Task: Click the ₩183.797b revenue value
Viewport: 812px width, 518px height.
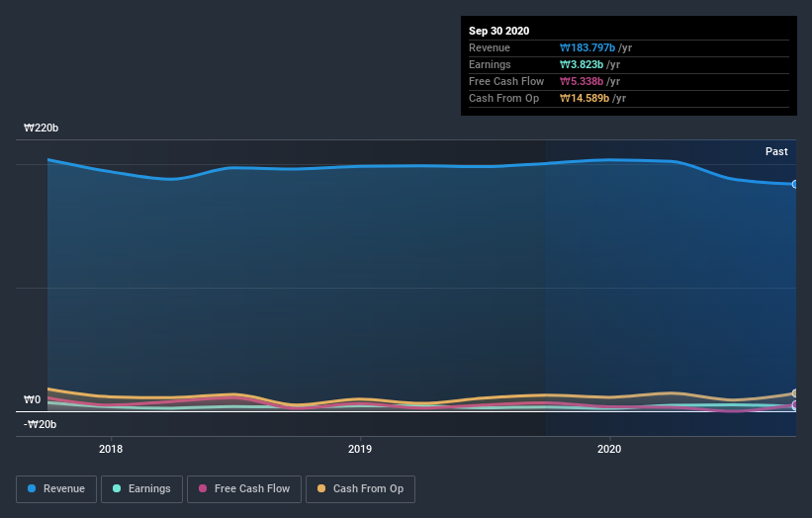Action: (587, 48)
